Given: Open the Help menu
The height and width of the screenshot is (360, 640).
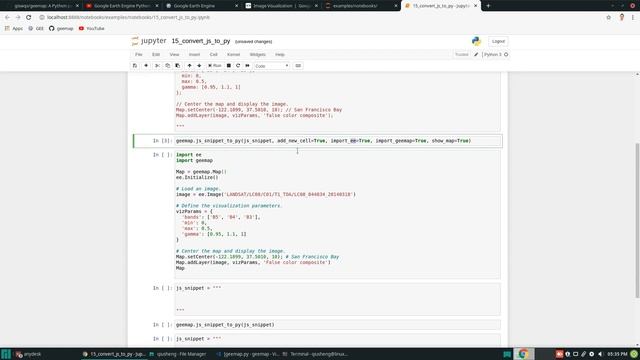Looking at the screenshot, I should coord(280,54).
